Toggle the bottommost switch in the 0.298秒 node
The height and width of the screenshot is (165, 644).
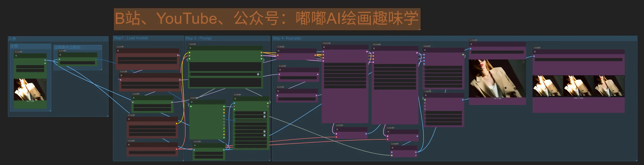[264, 135]
